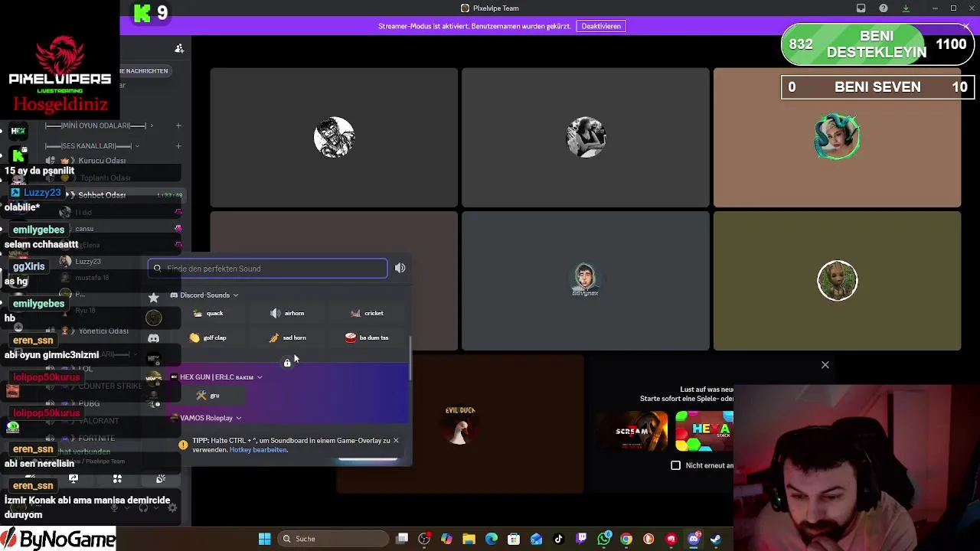This screenshot has width=980, height=551.
Task: Open Discord inbox icon in title bar
Action: pos(861,8)
